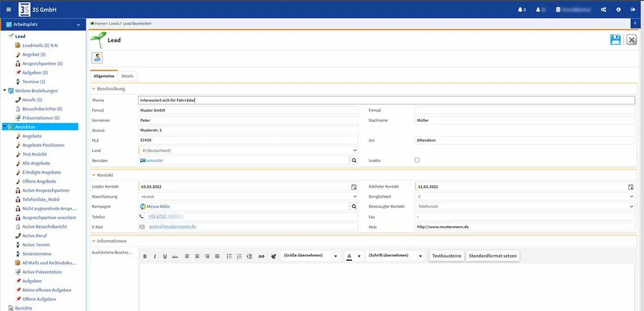Apply italic formatting in the editor
The width and height of the screenshot is (644, 311).
(x=155, y=256)
